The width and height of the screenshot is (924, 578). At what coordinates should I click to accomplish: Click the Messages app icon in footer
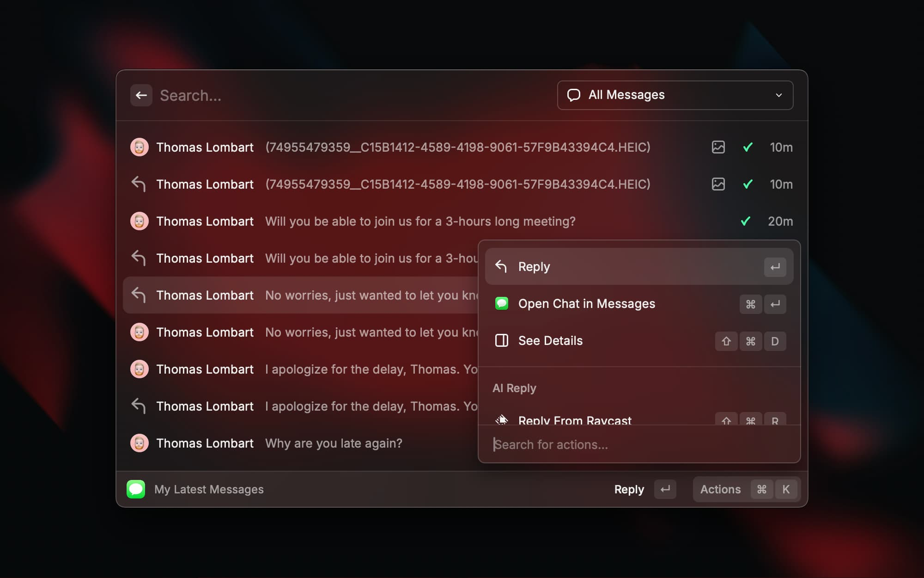click(136, 489)
